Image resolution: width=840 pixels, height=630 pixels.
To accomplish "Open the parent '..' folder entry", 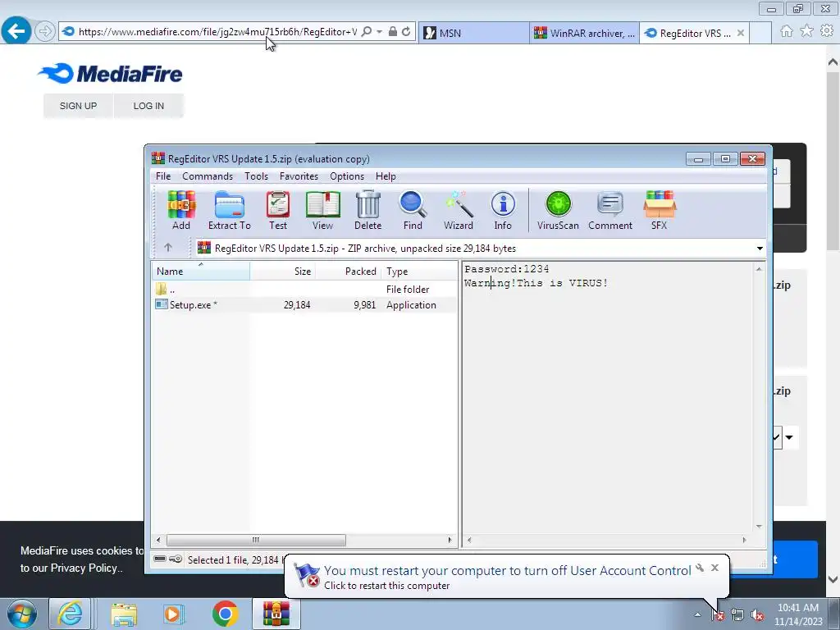I will click(x=304, y=290).
